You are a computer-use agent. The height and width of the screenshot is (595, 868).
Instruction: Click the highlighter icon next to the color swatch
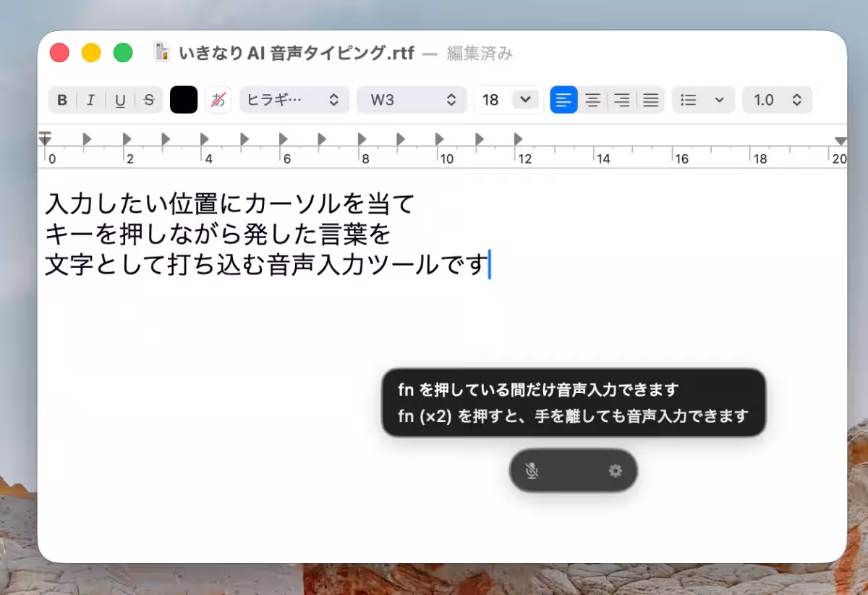click(216, 100)
